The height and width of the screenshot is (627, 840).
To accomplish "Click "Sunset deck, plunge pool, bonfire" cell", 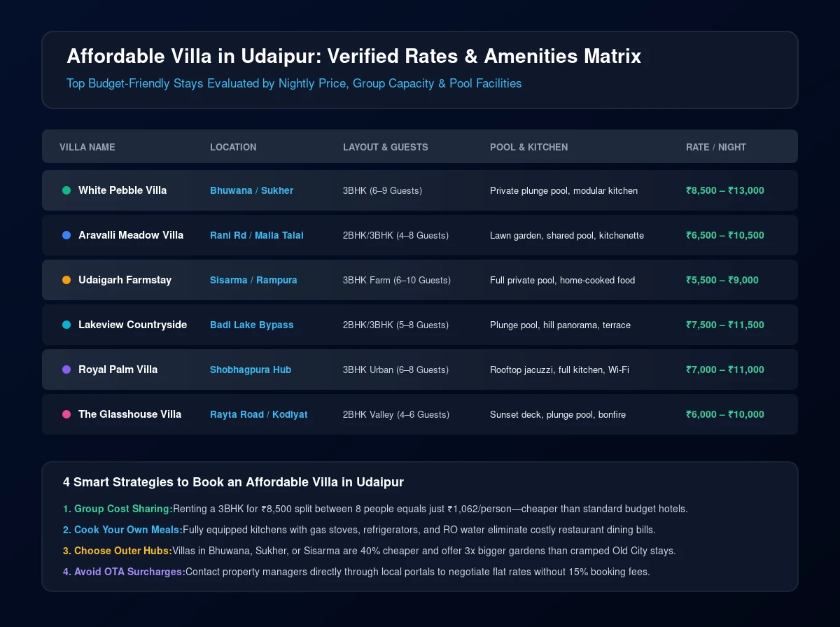I will point(558,414).
